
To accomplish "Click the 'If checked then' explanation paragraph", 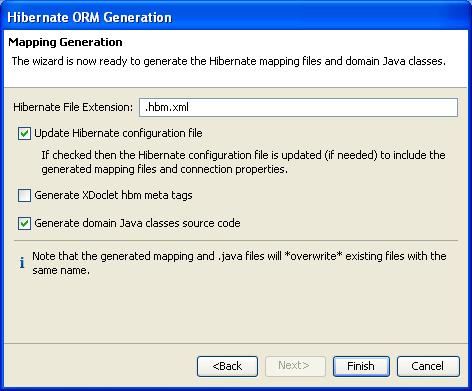I will [x=243, y=162].
